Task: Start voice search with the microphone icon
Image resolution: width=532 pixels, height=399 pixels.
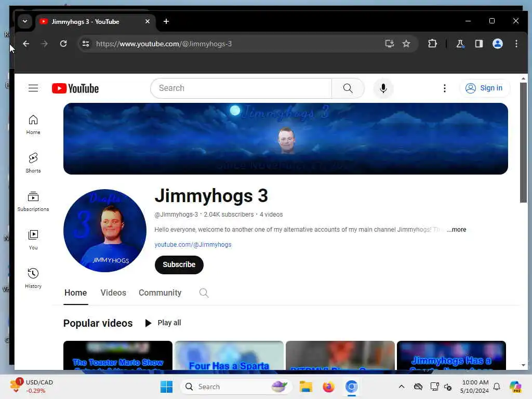Action: pos(383,88)
